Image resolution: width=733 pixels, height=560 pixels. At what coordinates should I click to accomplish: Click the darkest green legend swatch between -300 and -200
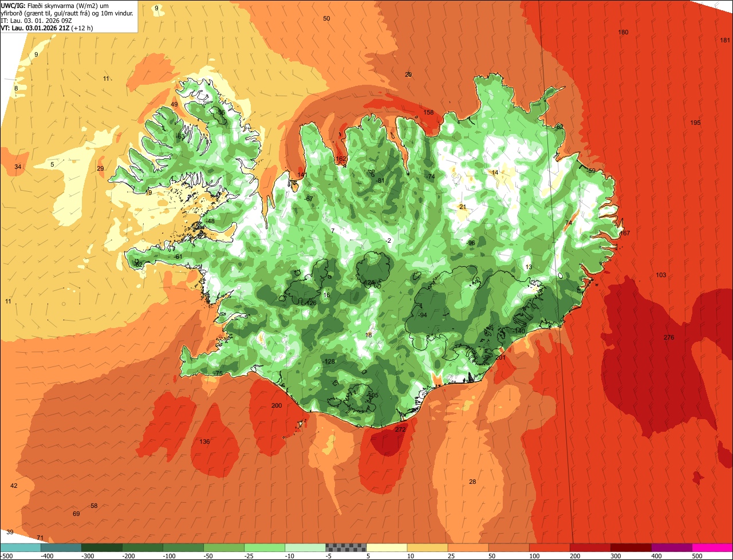(102, 547)
